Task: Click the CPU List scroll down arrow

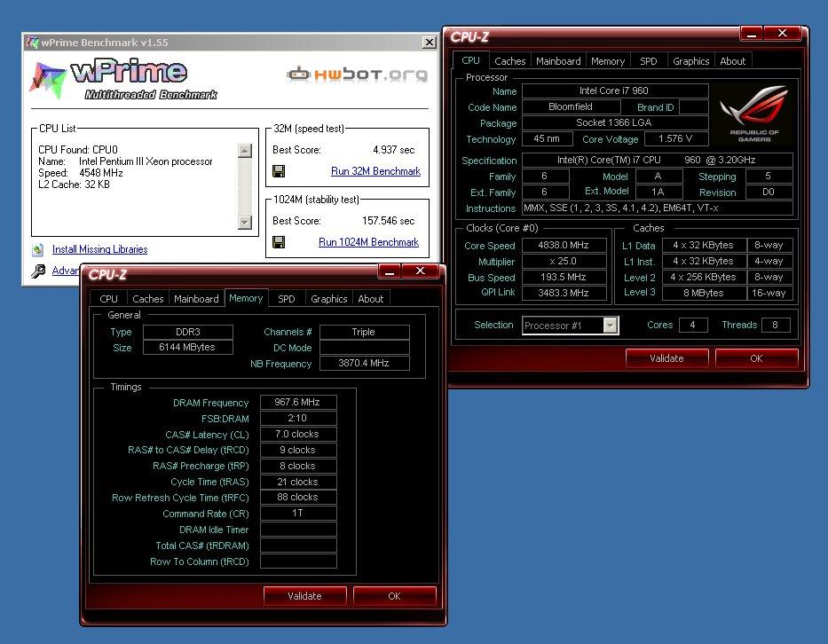Action: tap(244, 223)
